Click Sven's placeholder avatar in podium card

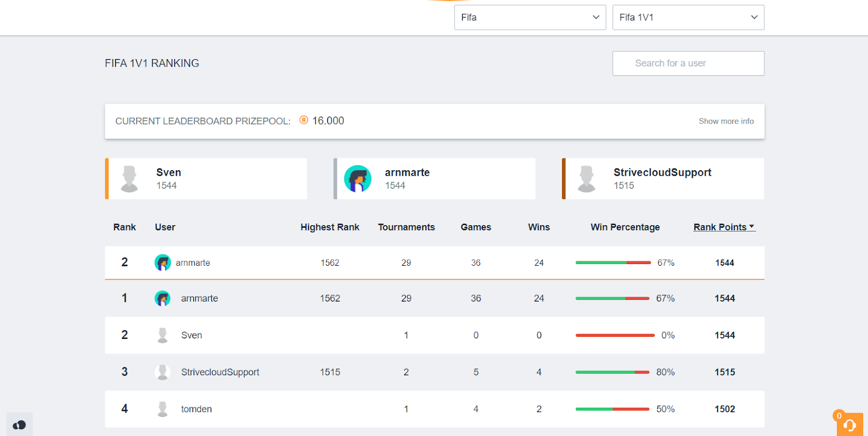[x=129, y=179]
